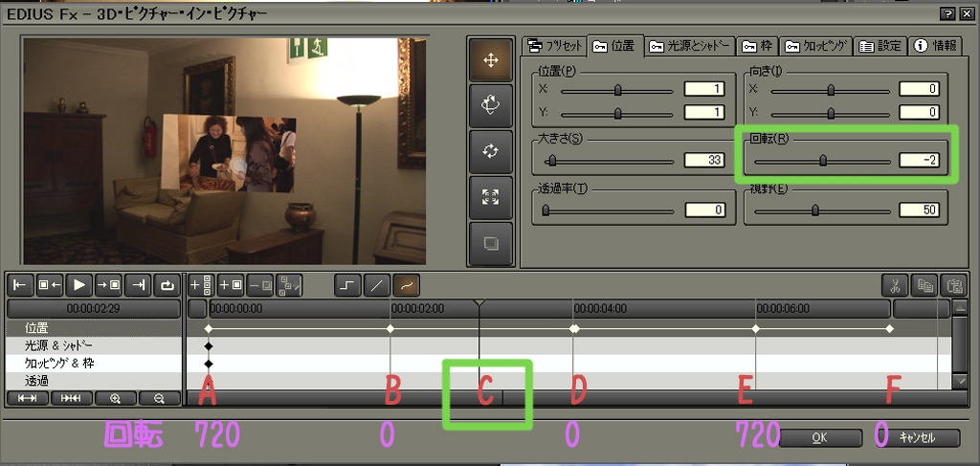Image resolution: width=980 pixels, height=466 pixels.
Task: Click the 位置 Y slider
Action: 617,113
